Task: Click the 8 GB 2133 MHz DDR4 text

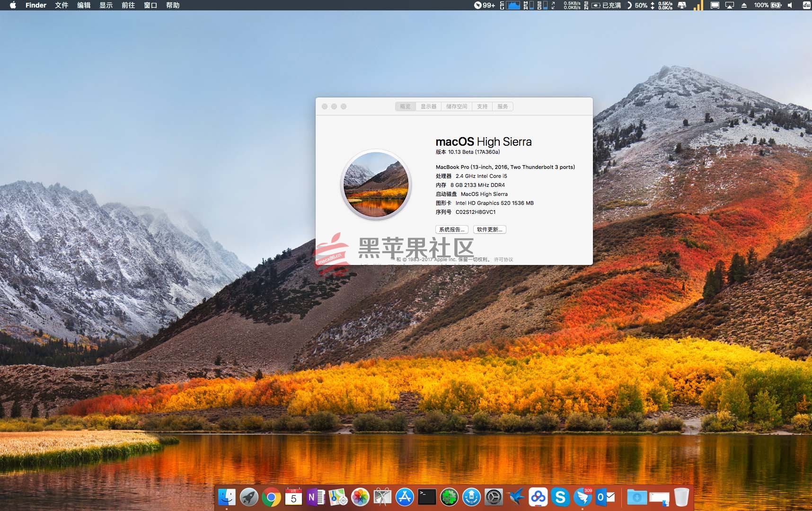Action: point(477,185)
